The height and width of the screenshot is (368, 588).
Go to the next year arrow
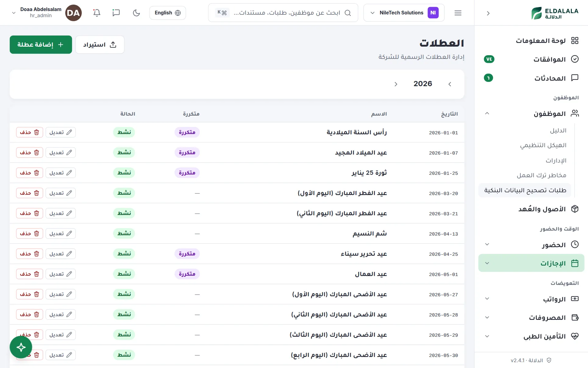point(396,84)
